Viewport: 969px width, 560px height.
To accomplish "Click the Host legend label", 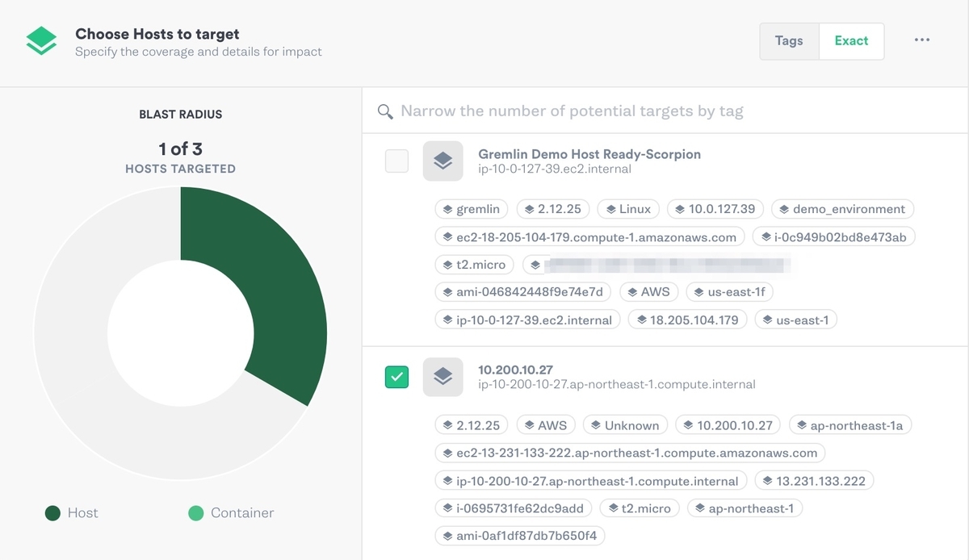I will coord(82,513).
